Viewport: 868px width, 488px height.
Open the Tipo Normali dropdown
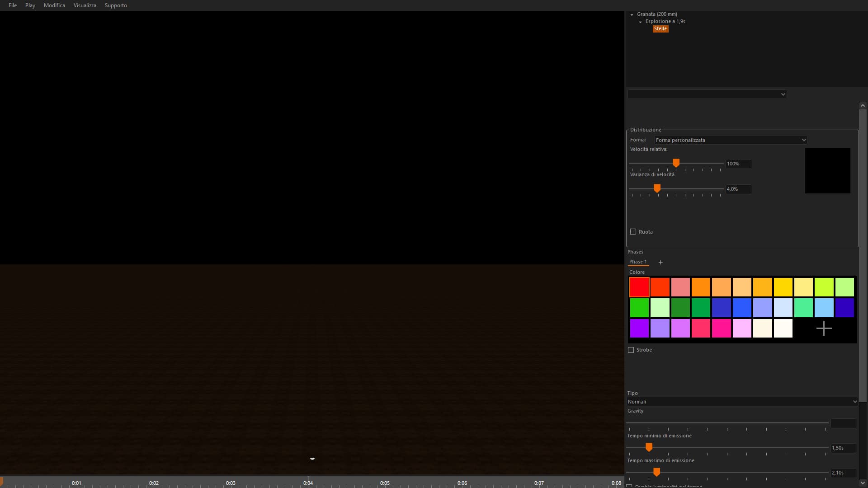pos(742,402)
